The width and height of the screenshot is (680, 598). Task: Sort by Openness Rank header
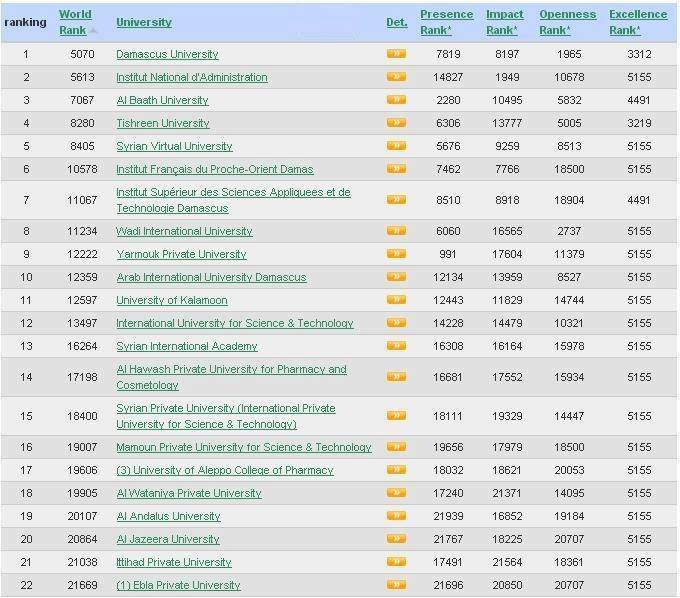pyautogui.click(x=568, y=22)
